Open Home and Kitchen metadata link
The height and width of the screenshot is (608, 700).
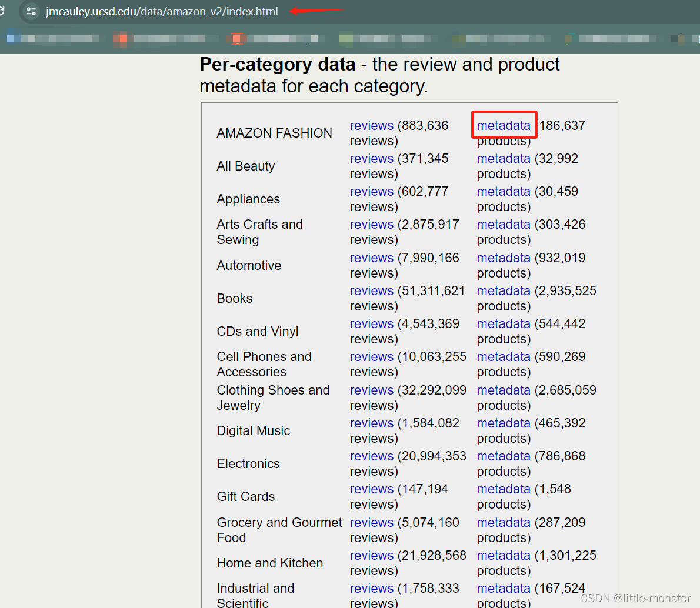[503, 555]
